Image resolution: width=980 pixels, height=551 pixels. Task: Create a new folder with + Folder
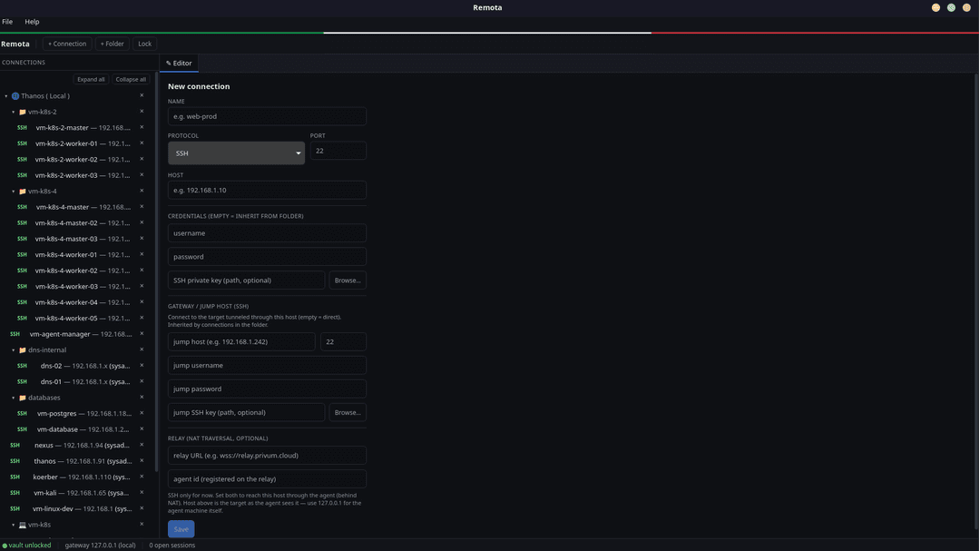(x=113, y=44)
